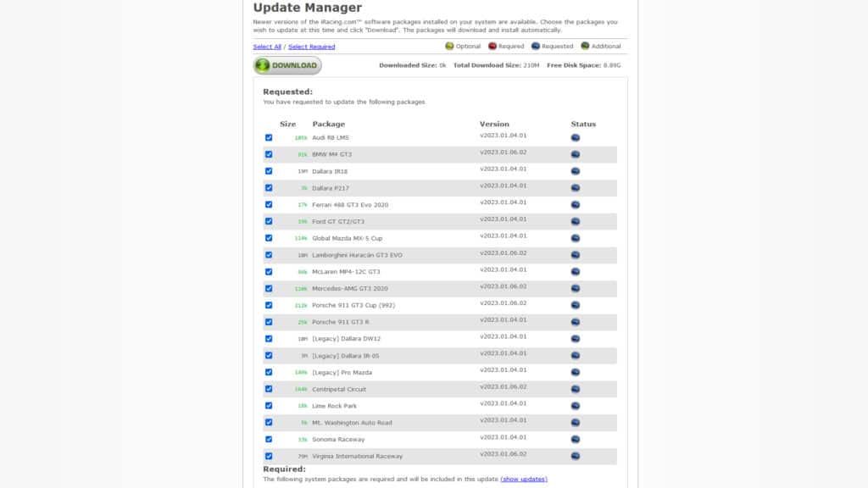Deselect the Ferrari 488 GT3 Evo 2020 checkbox
868x488 pixels.
(269, 205)
